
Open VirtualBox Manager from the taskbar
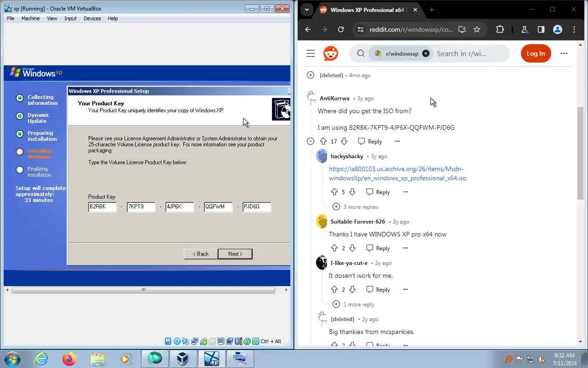point(183,358)
